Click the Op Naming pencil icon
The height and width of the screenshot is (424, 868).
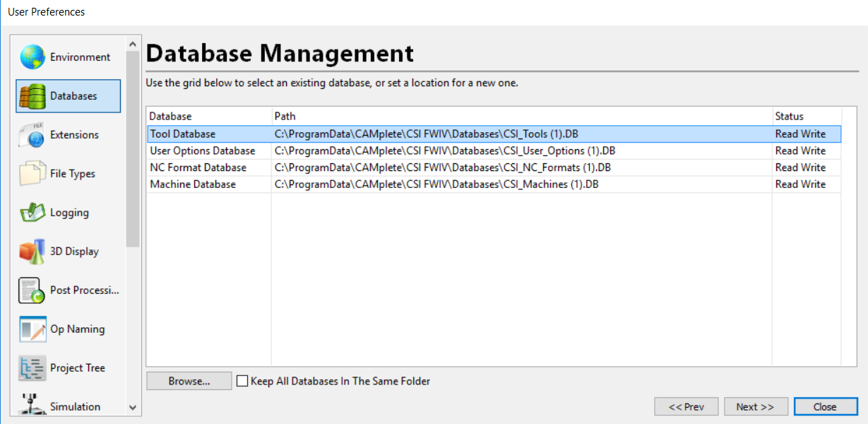[32, 329]
